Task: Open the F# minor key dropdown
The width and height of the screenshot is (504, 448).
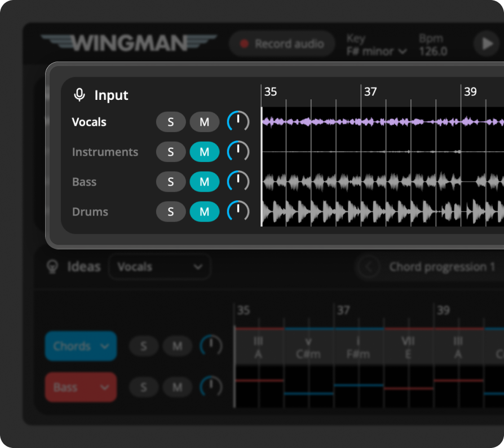Action: pyautogui.click(x=377, y=51)
